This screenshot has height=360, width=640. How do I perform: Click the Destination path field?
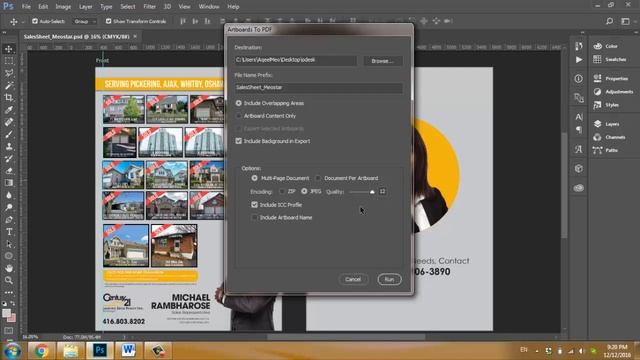(296, 60)
